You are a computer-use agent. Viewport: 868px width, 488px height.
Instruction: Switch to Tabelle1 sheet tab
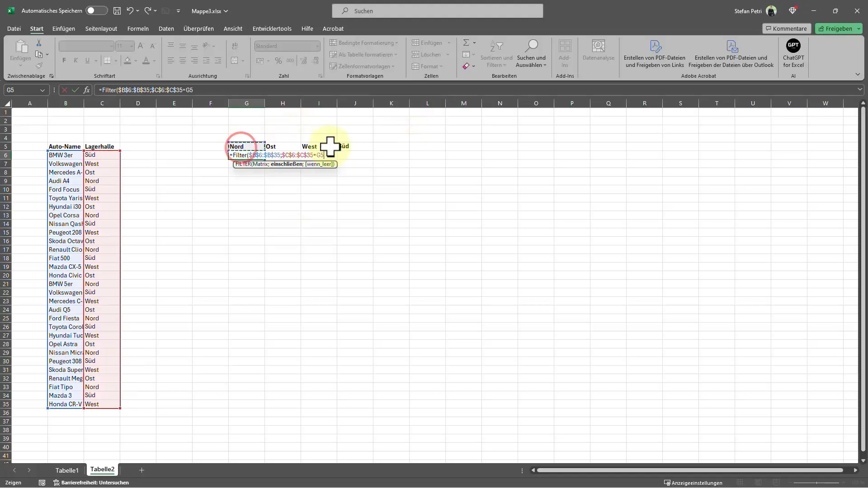tap(67, 470)
